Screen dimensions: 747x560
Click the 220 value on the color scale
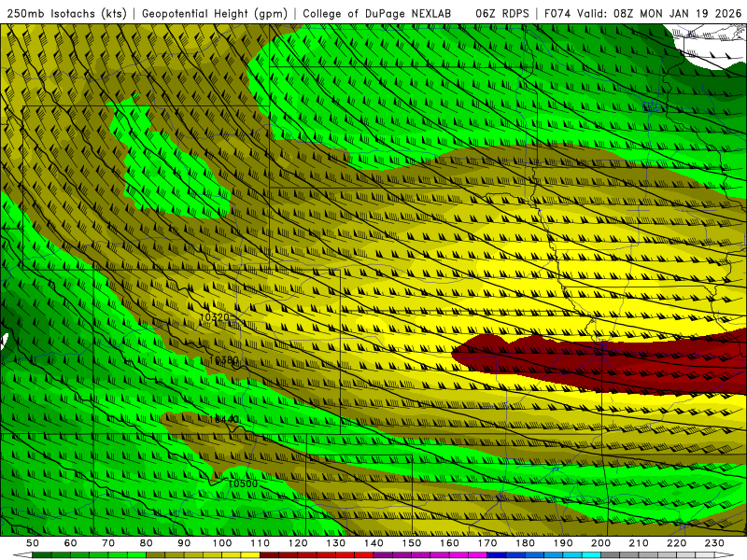pos(676,543)
